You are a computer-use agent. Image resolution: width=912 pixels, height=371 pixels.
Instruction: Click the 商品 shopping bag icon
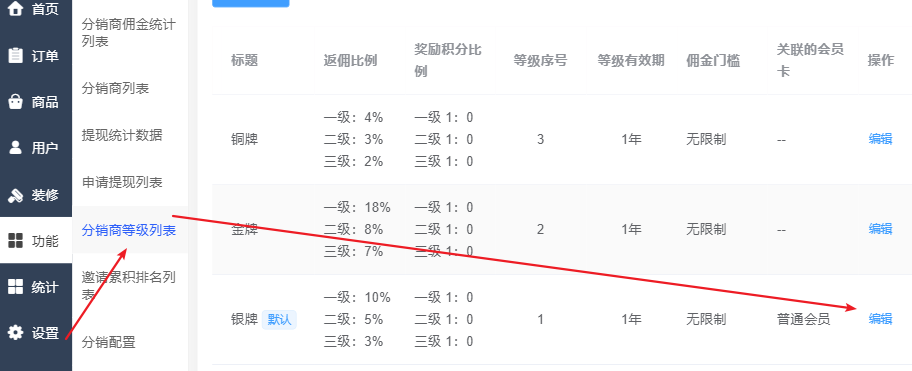point(15,102)
